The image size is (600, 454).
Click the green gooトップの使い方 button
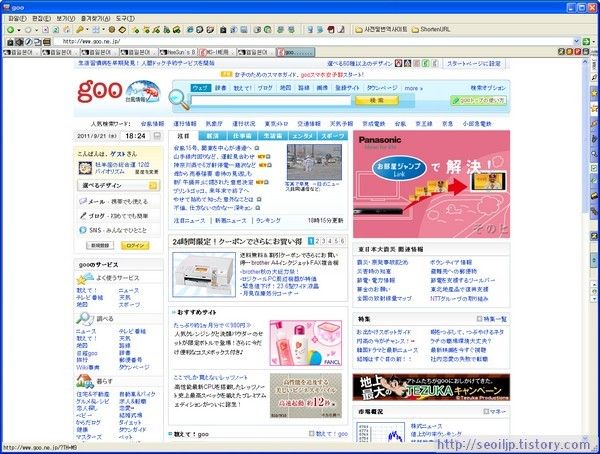(x=478, y=100)
